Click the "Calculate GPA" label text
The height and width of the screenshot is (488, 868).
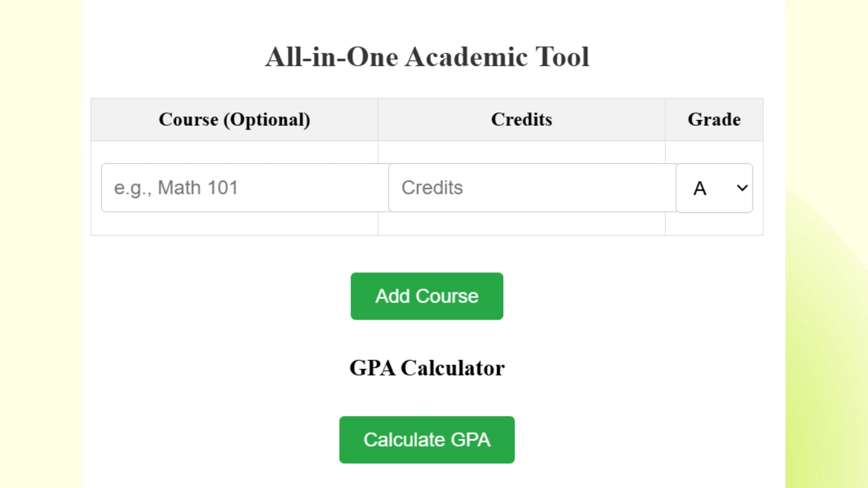[426, 440]
